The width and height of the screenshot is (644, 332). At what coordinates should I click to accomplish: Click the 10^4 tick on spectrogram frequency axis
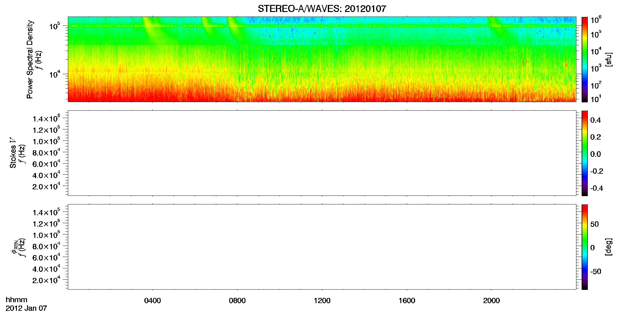click(x=54, y=74)
